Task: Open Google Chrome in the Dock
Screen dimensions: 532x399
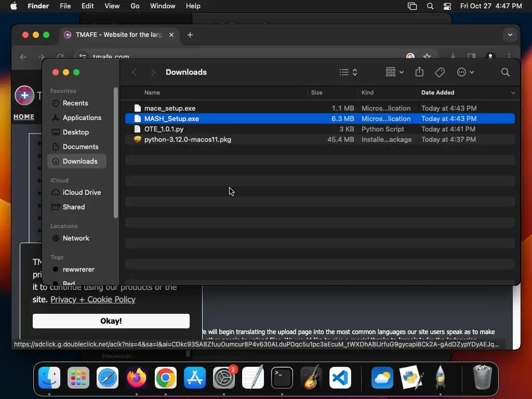Action: coord(166,378)
